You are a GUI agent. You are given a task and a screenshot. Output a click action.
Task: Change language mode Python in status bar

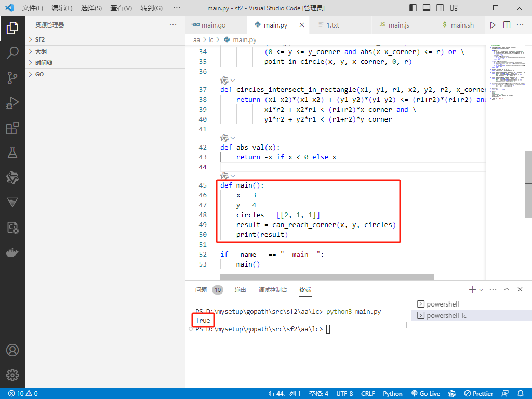pos(393,394)
